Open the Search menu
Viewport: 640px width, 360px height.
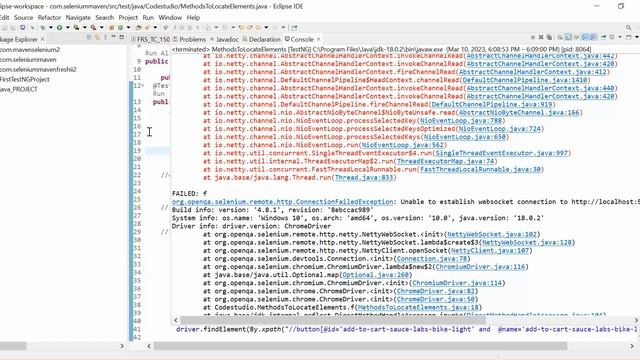(104, 18)
